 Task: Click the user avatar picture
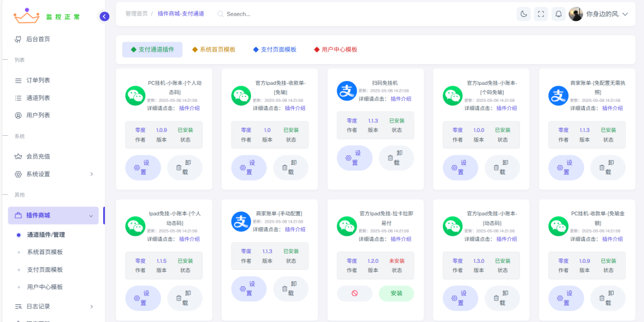click(576, 14)
